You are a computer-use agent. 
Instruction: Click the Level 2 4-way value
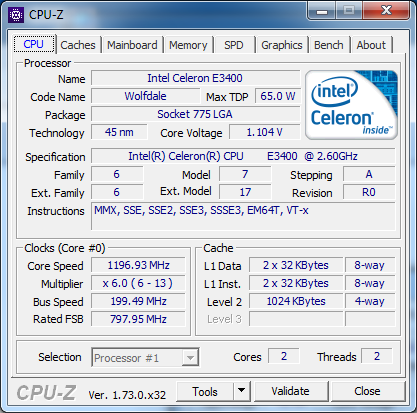click(370, 301)
